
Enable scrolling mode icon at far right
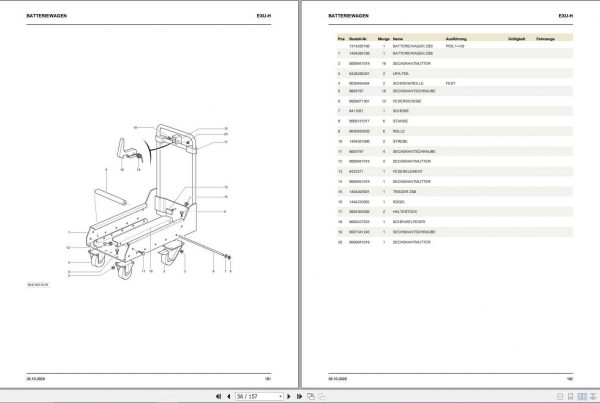[x=593, y=396]
